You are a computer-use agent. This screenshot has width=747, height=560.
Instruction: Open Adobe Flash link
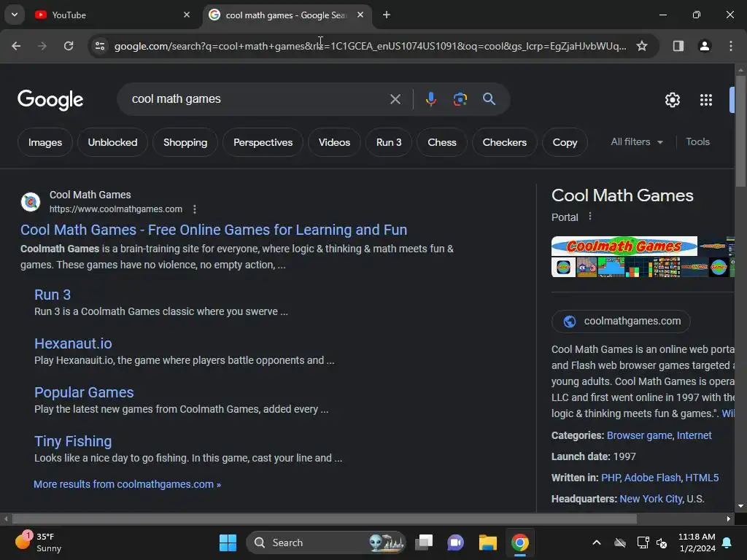point(652,478)
